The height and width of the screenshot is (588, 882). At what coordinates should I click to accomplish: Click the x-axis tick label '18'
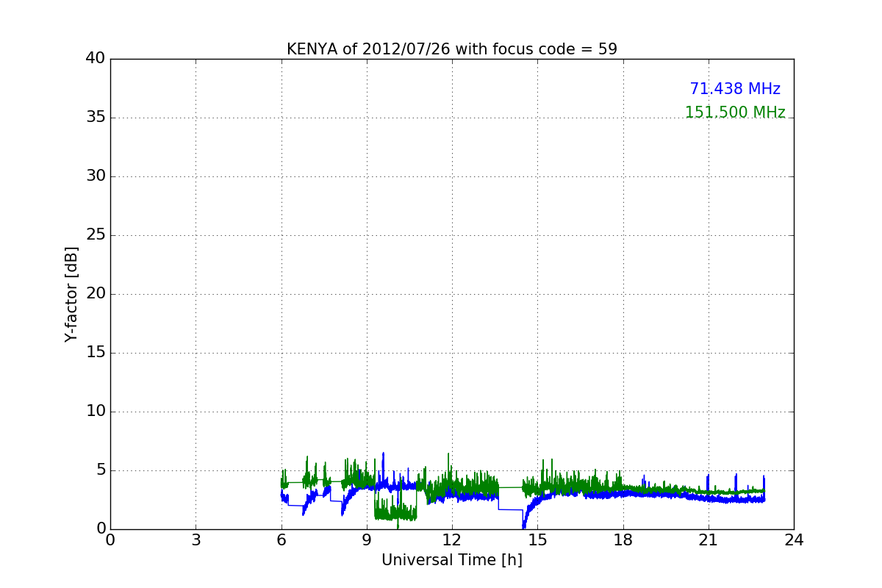(x=623, y=539)
